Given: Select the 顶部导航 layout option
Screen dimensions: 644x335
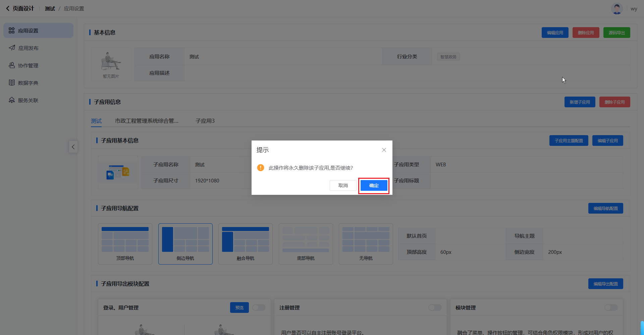Looking at the screenshot, I should coord(125,244).
